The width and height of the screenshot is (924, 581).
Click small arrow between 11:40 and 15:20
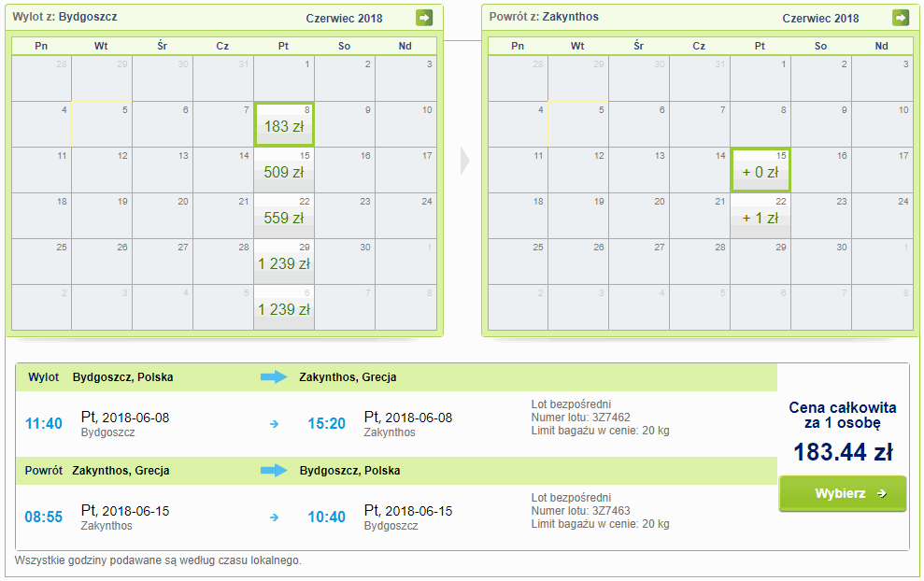tap(274, 424)
